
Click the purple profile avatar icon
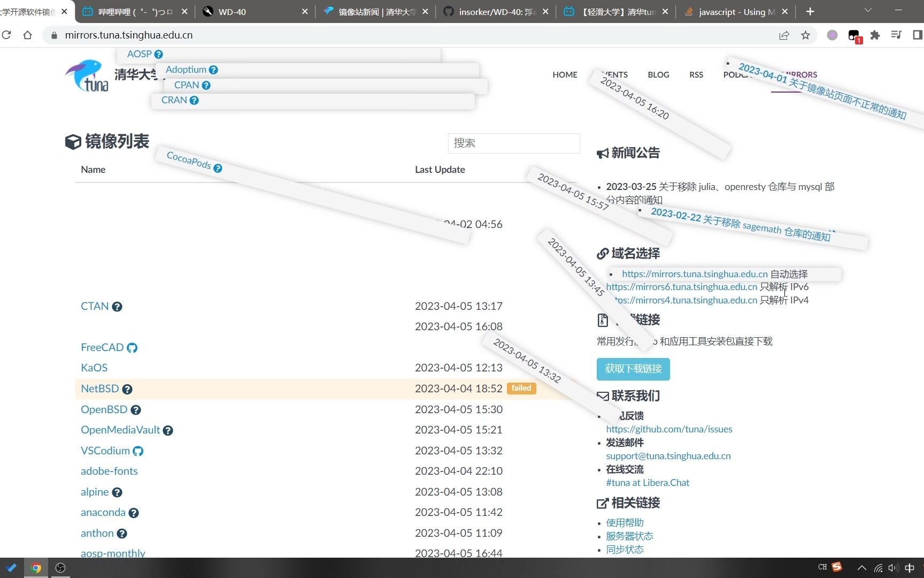tap(832, 35)
